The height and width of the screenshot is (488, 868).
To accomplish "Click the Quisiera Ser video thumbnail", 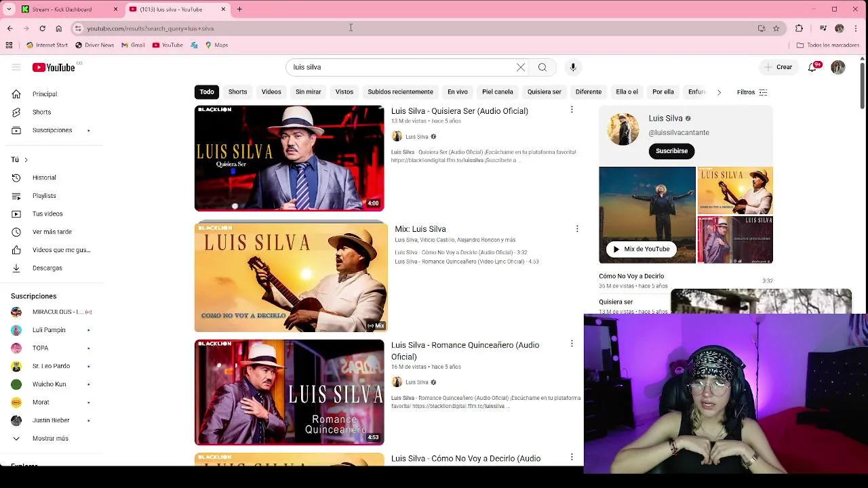I will point(289,158).
